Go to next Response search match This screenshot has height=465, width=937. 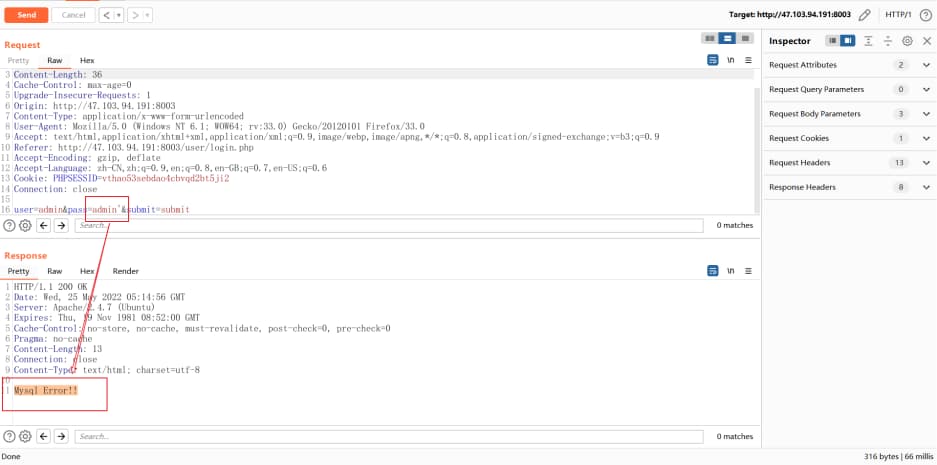pos(61,436)
